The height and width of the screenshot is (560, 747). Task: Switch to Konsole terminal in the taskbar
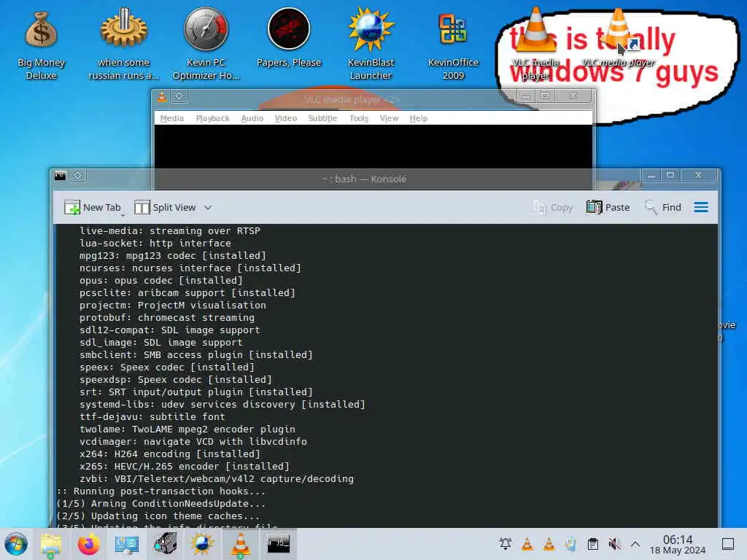pyautogui.click(x=278, y=544)
